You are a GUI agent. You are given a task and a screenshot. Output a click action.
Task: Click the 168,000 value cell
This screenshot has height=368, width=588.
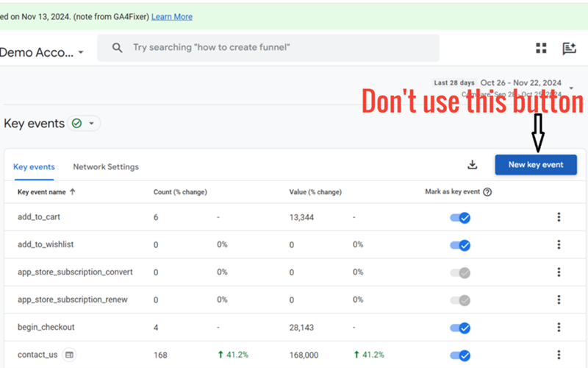pos(304,355)
